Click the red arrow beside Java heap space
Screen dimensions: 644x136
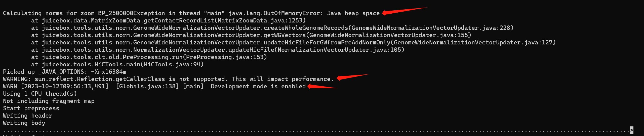(405, 11)
